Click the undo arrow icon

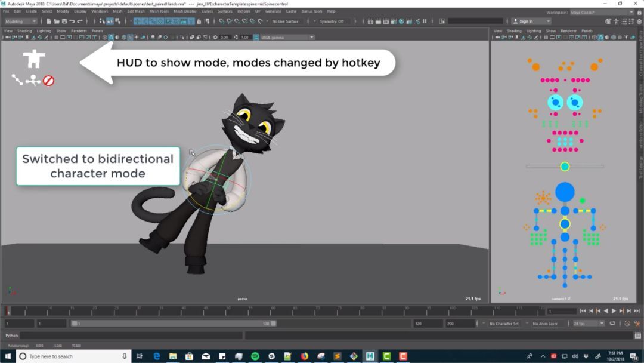click(x=72, y=21)
